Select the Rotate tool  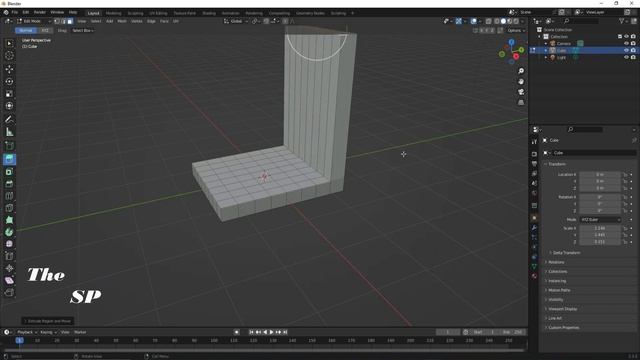coord(9,81)
